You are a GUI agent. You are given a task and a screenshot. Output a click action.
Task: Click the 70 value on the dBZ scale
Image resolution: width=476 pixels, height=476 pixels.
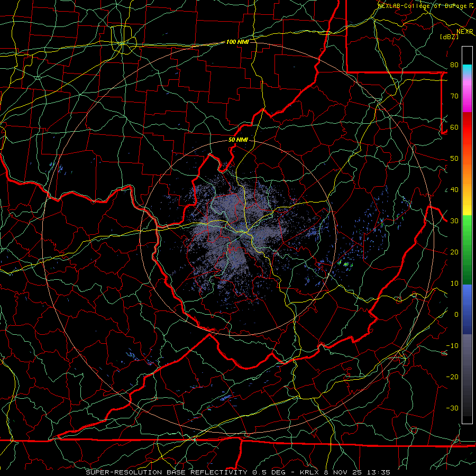tap(454, 96)
